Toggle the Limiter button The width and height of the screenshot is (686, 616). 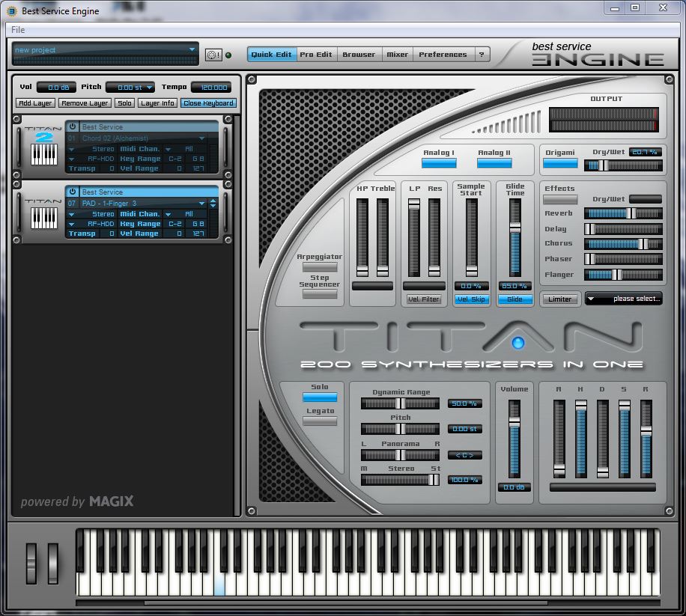(x=560, y=299)
